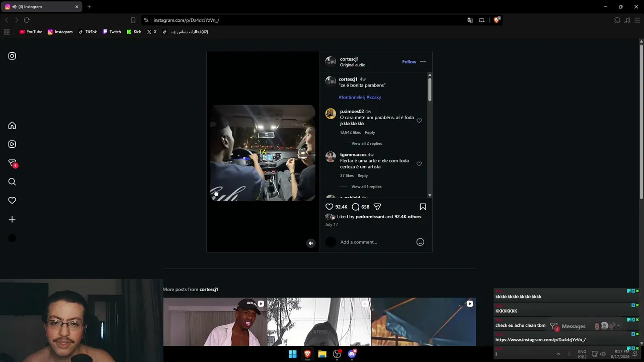Viewport: 644px width, 362px height.
Task: Open comments with the speech bubble icon
Action: (355, 207)
